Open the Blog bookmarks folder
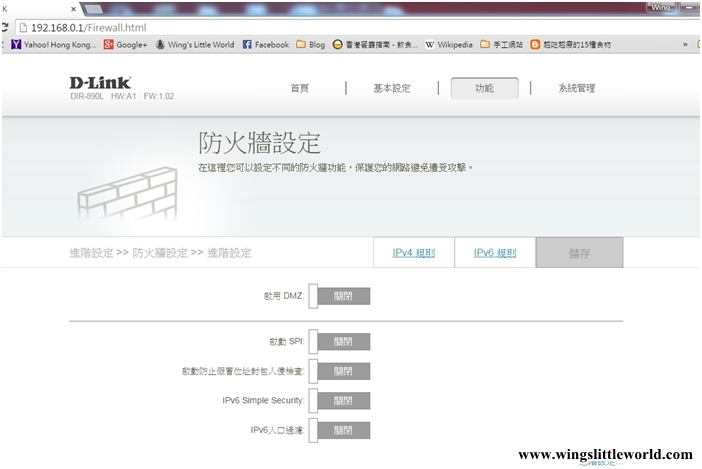Viewport: 702px width, 469px height. click(x=311, y=45)
